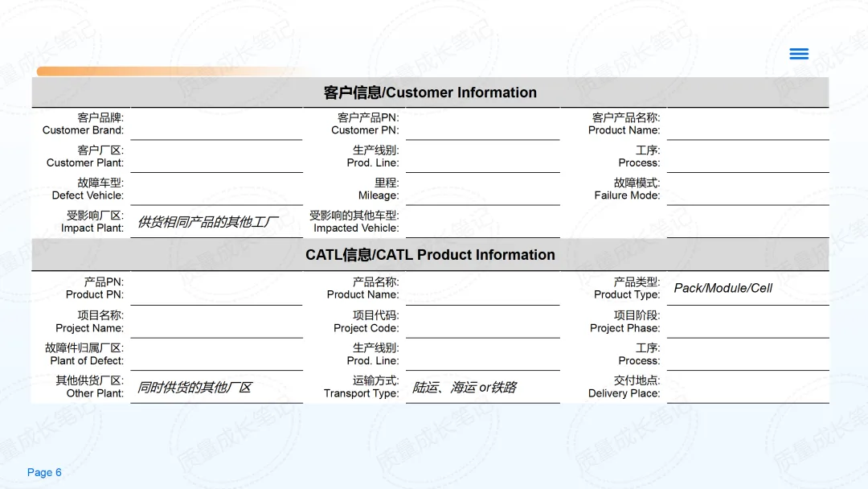The width and height of the screenshot is (868, 489).
Task: Click the Failure Mode input field
Action: click(748, 189)
